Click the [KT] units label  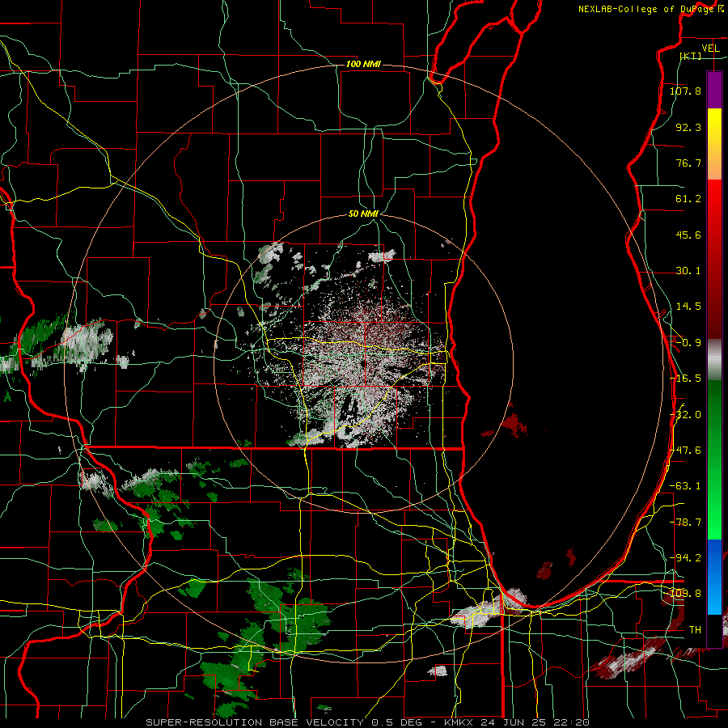691,56
